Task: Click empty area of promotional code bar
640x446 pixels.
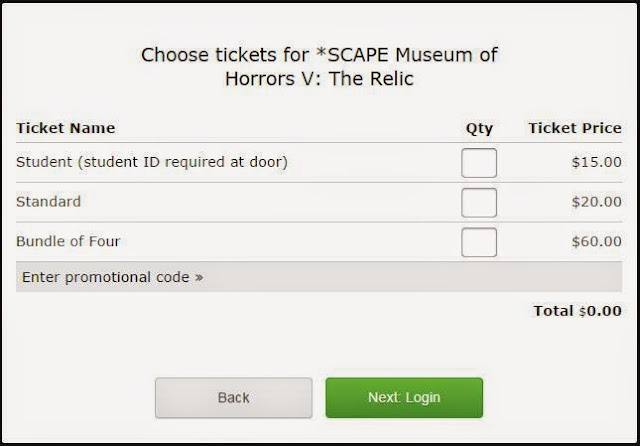Action: 420,277
